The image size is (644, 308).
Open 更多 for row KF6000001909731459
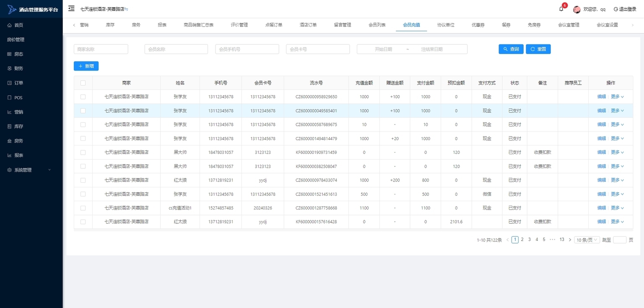(x=617, y=152)
